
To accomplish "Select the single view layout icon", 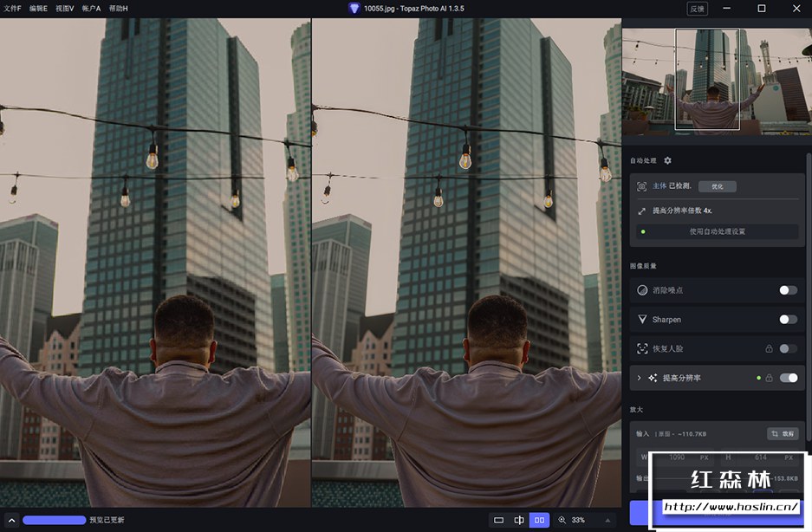I will tap(498, 520).
